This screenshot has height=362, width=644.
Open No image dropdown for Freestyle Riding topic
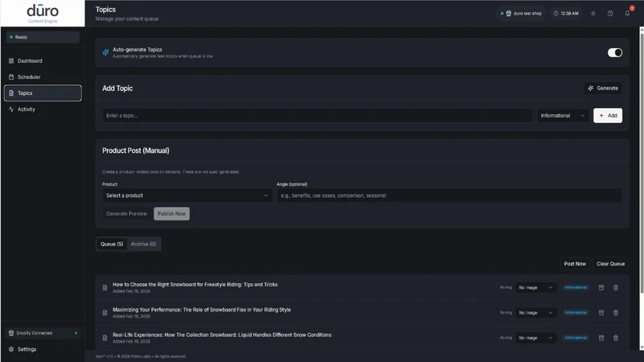535,288
